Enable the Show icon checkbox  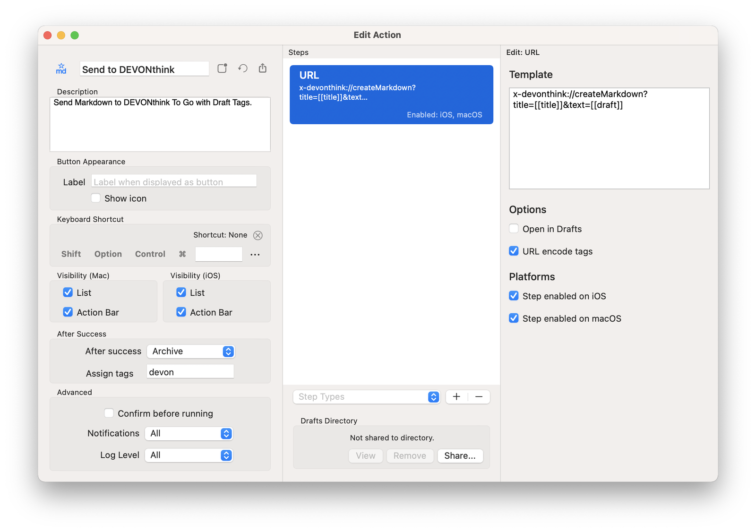[x=96, y=198]
